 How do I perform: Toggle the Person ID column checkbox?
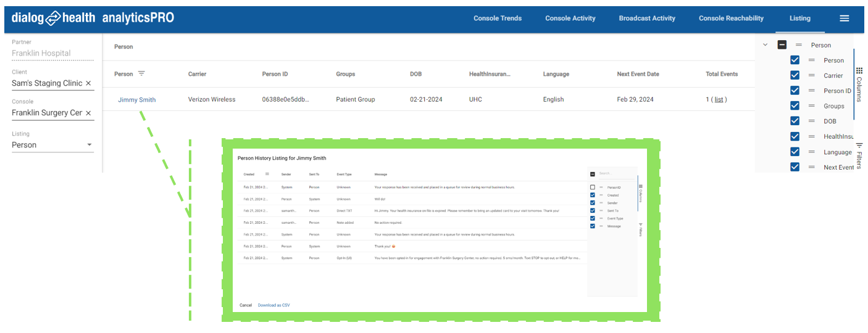pos(795,91)
